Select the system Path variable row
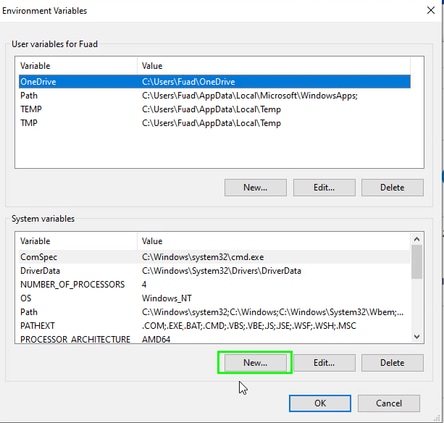 tap(215, 312)
